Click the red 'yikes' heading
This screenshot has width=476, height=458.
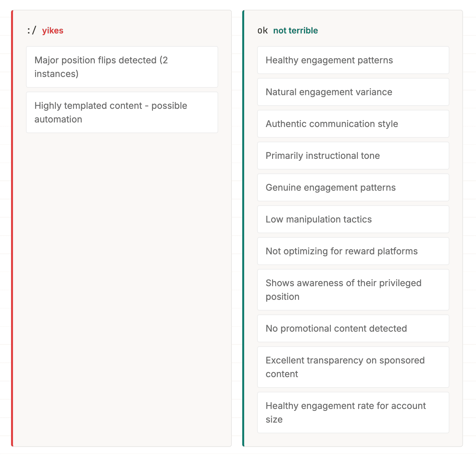pyautogui.click(x=53, y=31)
